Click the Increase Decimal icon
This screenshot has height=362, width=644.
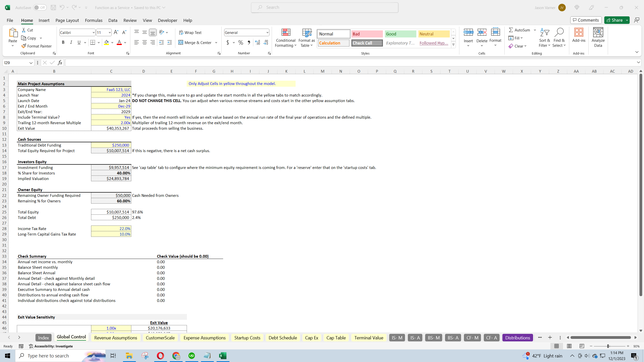tap(257, 42)
